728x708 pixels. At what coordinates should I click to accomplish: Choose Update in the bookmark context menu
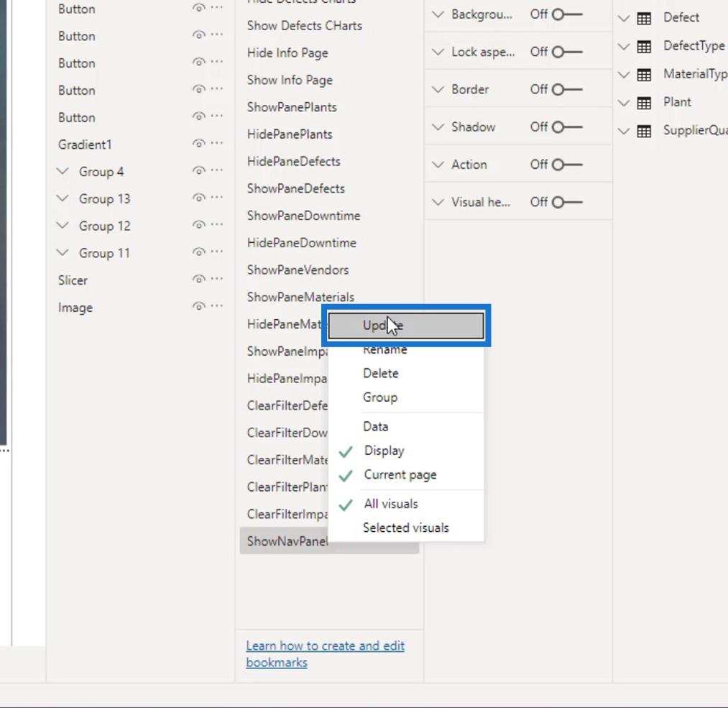point(406,326)
